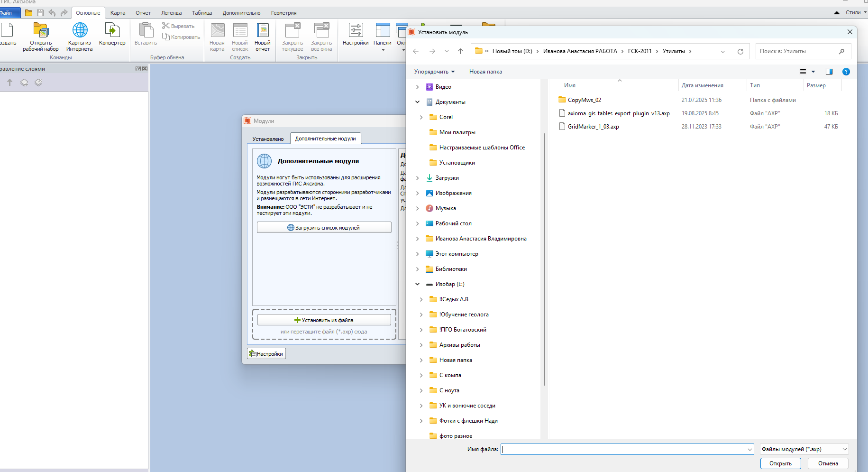Go up one folder level arrow
868x472 pixels.
(x=460, y=51)
